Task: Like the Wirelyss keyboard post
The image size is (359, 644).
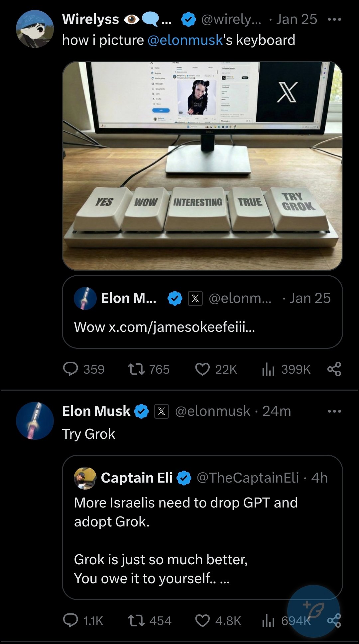Action: 202,369
